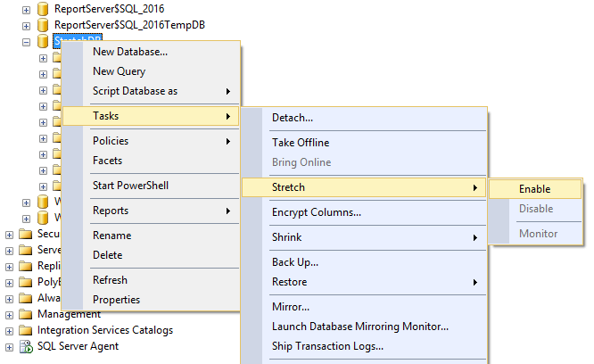Expand the Security folder node
Screen dimensions: 594x364
[x=10, y=236]
